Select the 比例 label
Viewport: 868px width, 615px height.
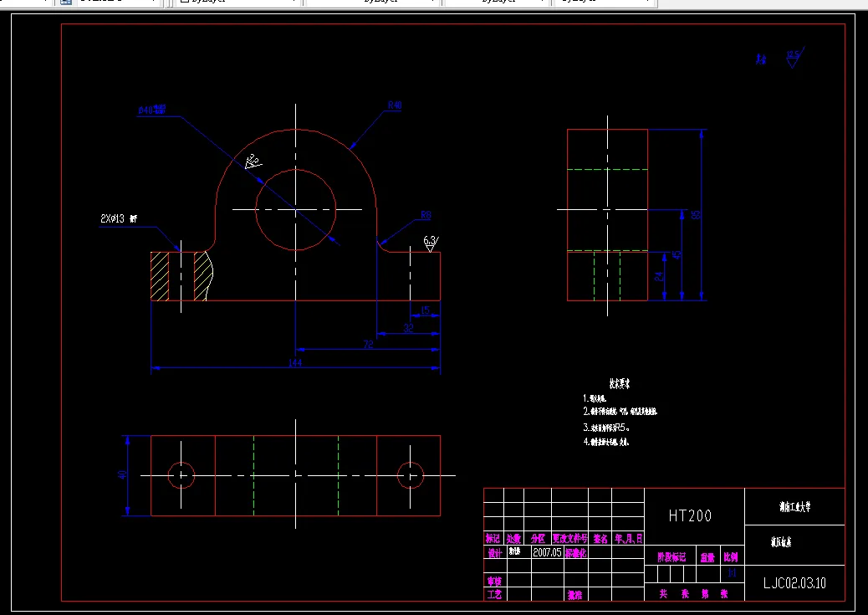coord(731,557)
